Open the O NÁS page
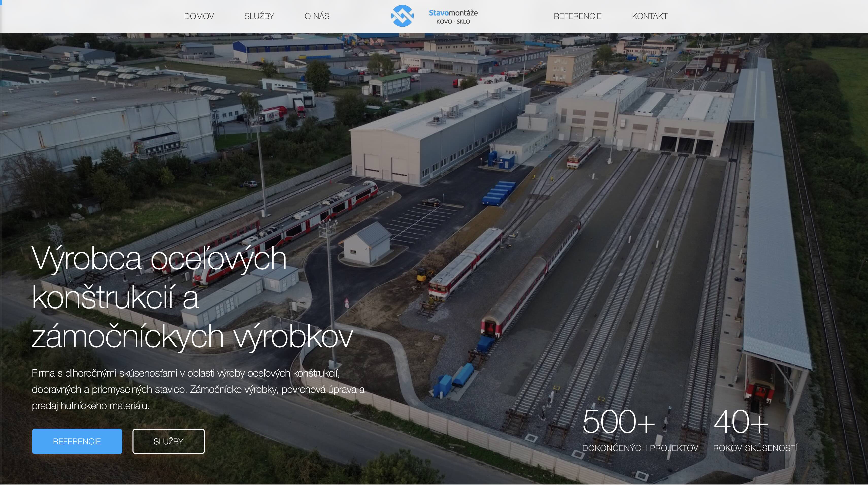Image resolution: width=868 pixels, height=485 pixels. pyautogui.click(x=317, y=16)
